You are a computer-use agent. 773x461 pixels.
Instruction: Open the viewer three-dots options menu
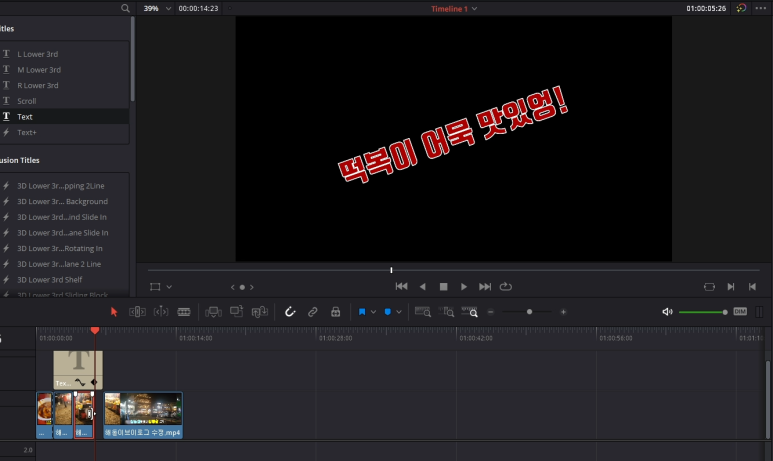[761, 8]
